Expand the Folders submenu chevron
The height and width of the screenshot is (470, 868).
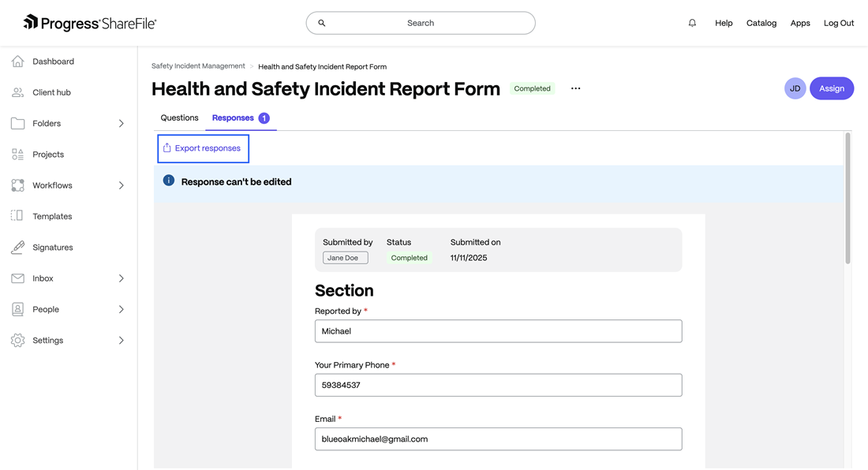point(121,124)
